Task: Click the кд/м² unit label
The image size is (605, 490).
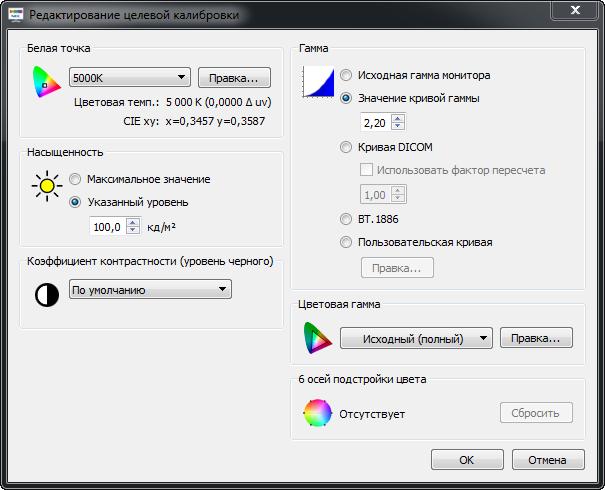Action: point(162,227)
